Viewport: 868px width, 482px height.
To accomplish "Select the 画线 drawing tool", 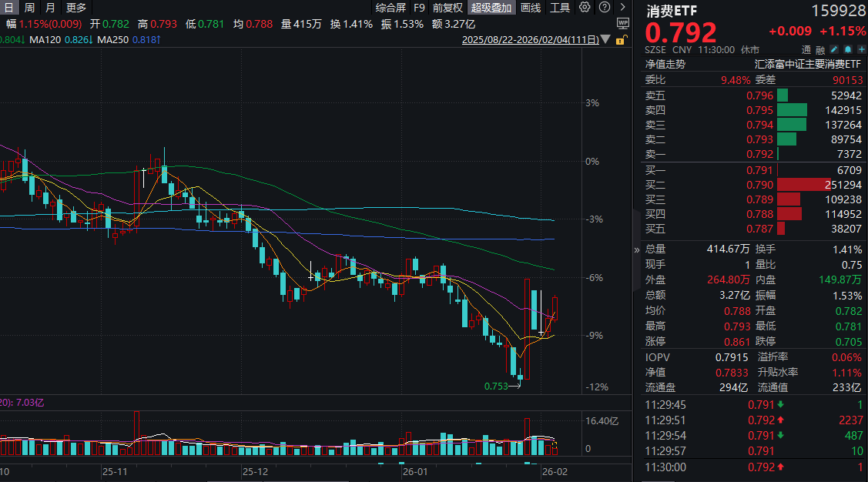I will pos(529,7).
